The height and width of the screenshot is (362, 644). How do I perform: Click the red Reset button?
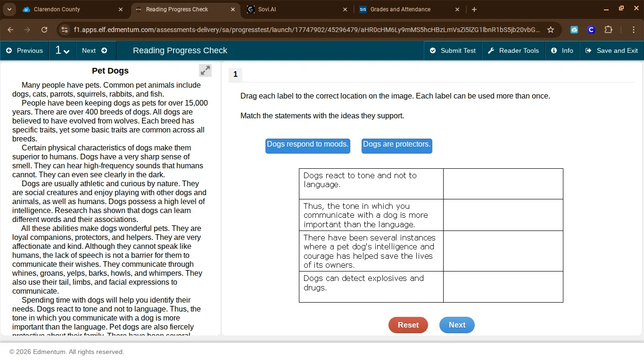coord(408,325)
